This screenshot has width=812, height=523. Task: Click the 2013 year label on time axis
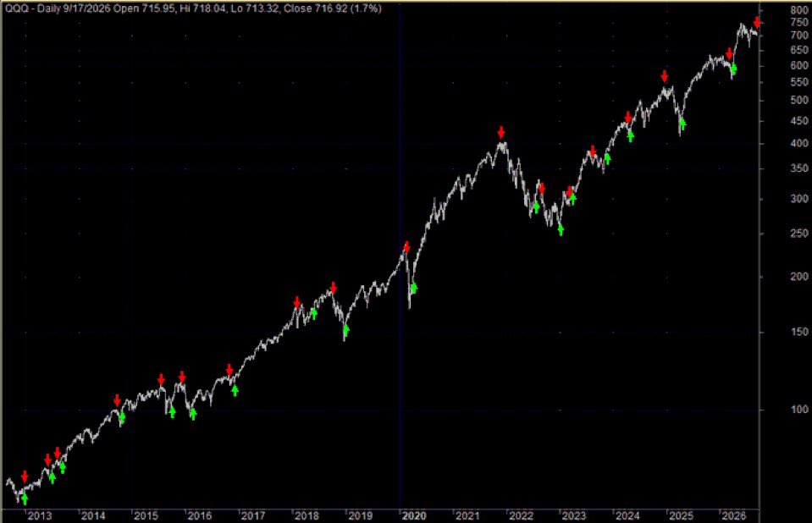point(39,515)
